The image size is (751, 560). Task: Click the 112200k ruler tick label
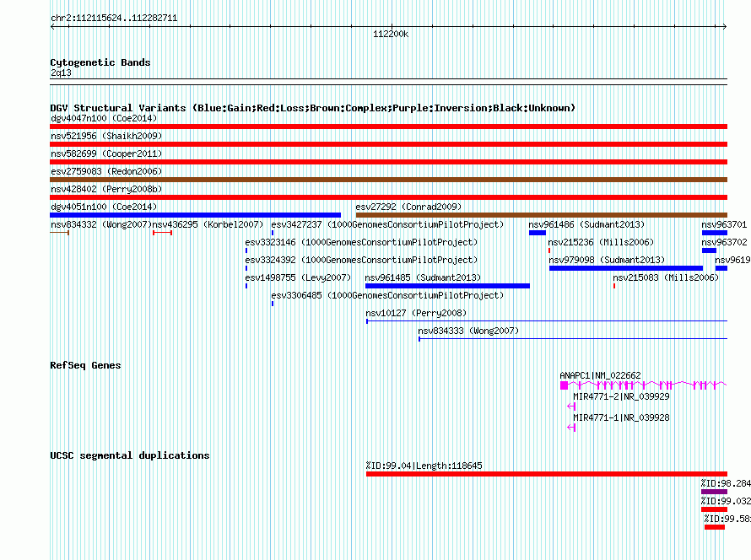point(391,34)
